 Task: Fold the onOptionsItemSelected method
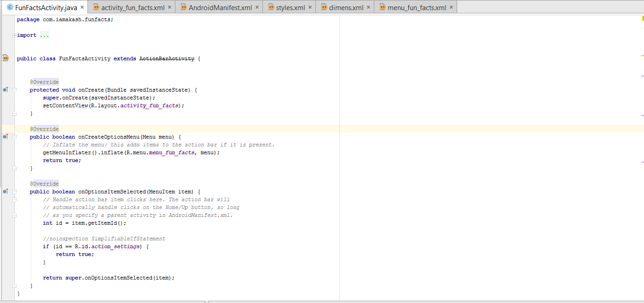[15, 192]
